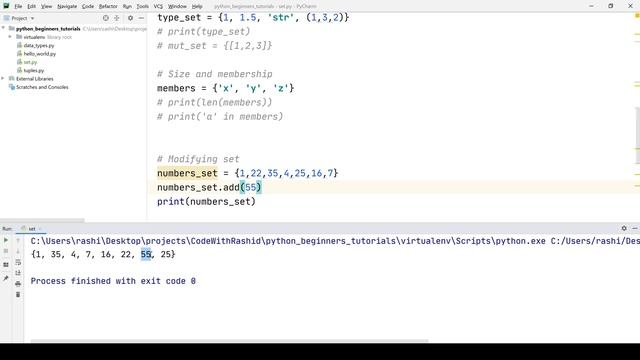Hide the Project panel with the minus icon
640x360 pixels.
141,18
